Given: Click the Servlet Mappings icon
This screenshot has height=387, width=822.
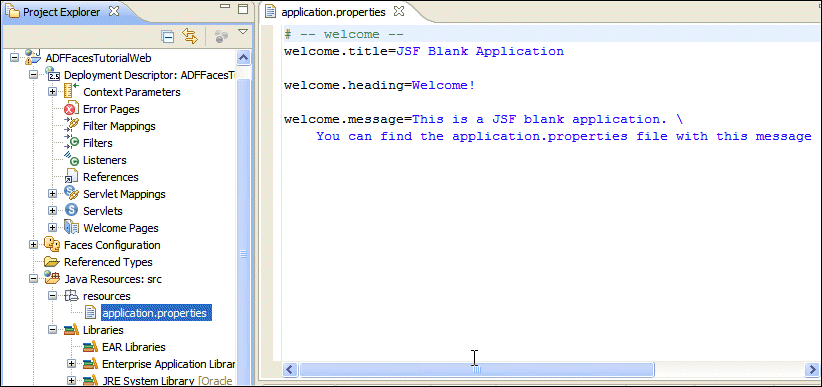Looking at the screenshot, I should coord(71,194).
